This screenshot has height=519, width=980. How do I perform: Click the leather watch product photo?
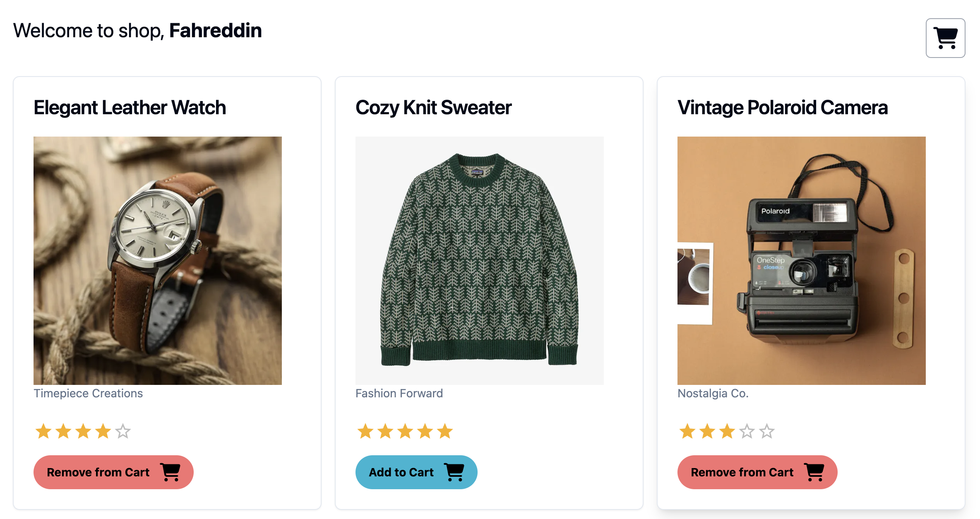point(157,260)
